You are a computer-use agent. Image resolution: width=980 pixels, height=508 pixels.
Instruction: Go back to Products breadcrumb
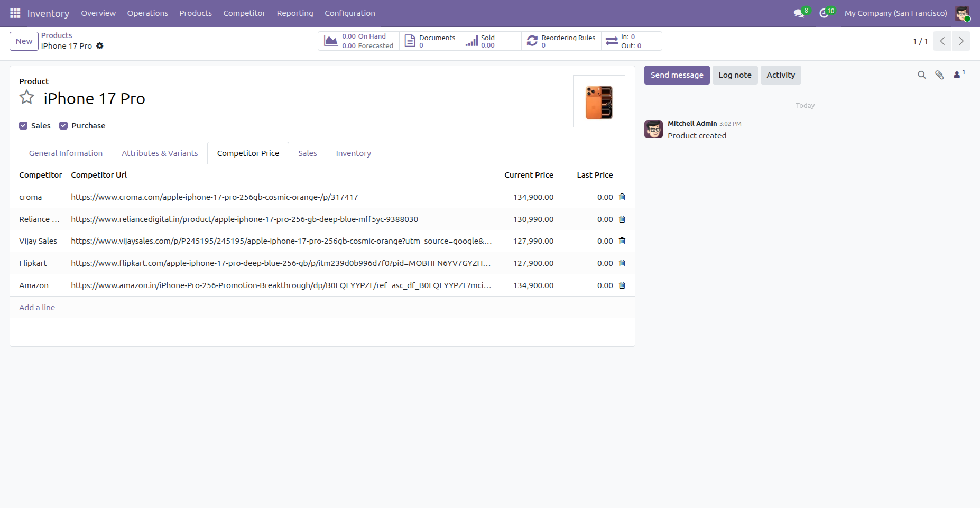coord(57,35)
